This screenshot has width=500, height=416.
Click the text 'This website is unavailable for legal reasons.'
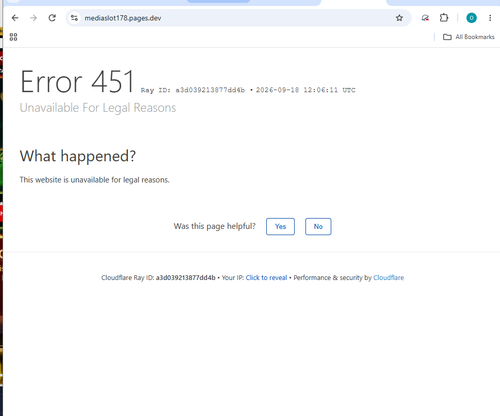[x=94, y=180]
